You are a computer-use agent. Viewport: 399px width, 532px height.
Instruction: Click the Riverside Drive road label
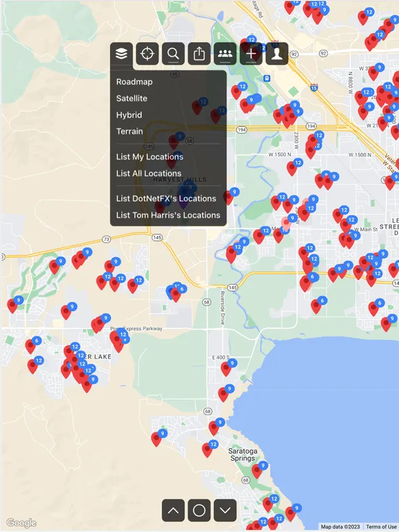222,308
